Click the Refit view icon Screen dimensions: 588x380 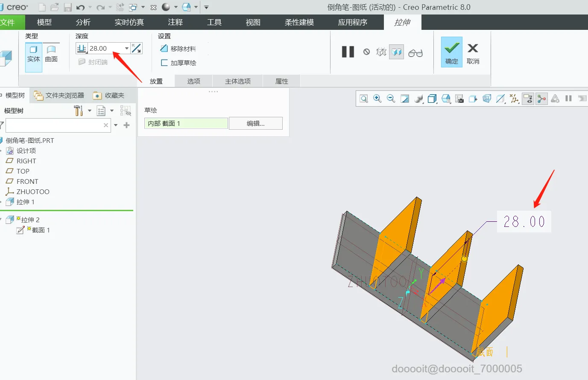click(x=364, y=99)
